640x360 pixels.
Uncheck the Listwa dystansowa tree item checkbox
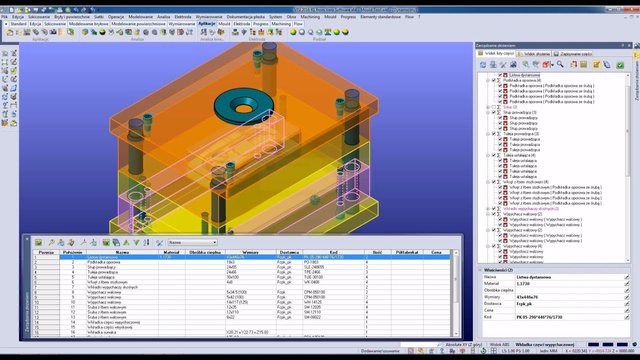coord(500,75)
